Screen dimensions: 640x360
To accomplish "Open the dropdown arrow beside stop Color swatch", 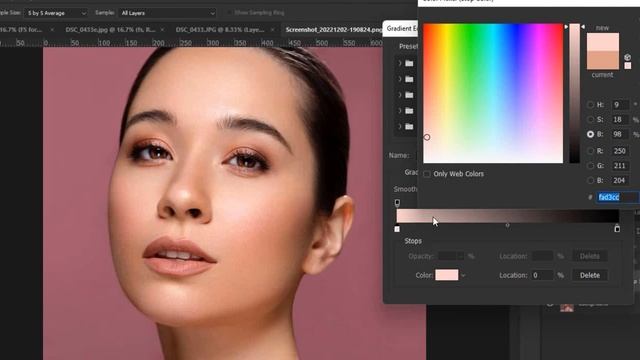I will point(463,276).
